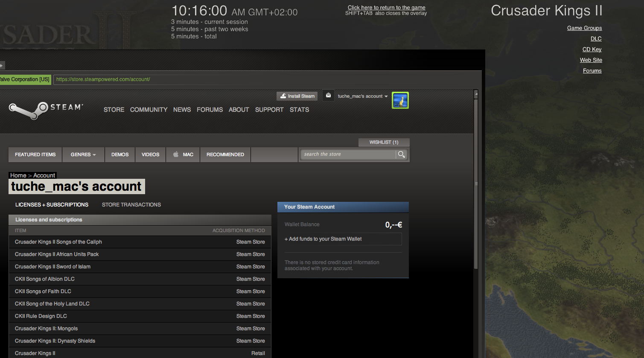The image size is (644, 358).
Task: Click CKII Song of the Holy Land DLC row
Action: click(140, 304)
